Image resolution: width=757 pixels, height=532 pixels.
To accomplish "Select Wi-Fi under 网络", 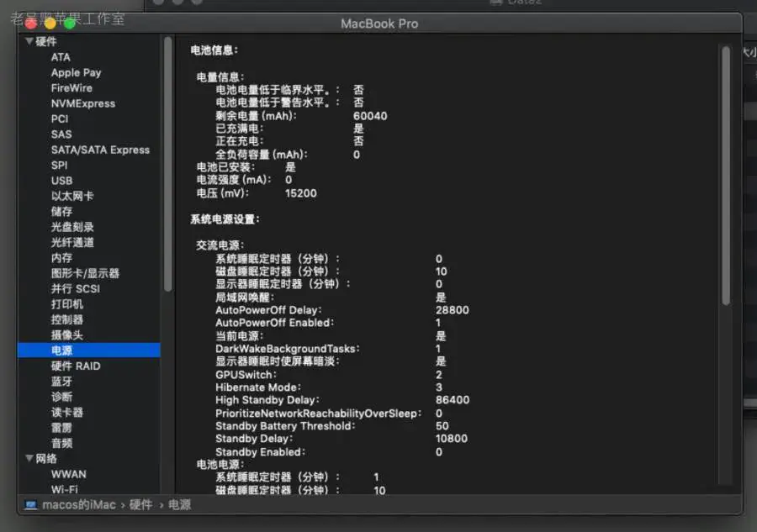I will 64,489.
